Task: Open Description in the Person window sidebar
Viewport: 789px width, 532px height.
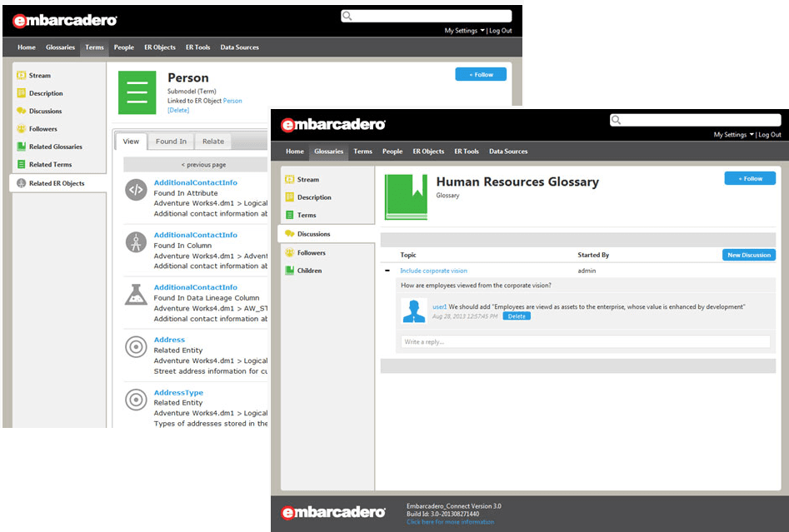Action: 40,93
